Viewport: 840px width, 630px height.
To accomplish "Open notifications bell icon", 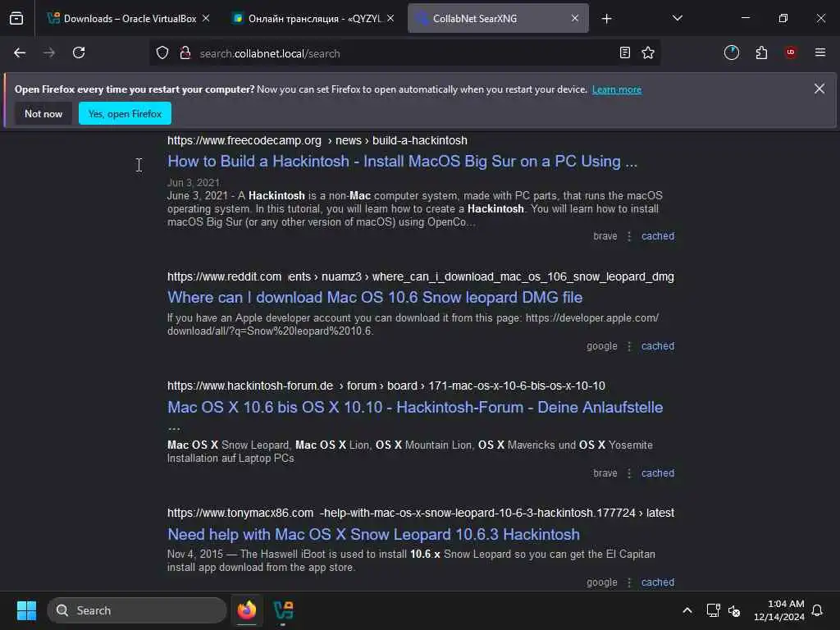I will pos(818,610).
